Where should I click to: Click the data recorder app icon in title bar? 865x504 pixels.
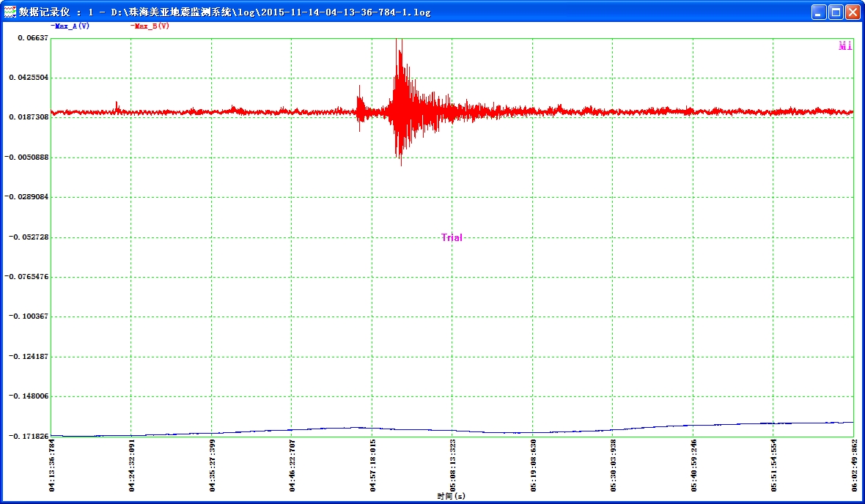pyautogui.click(x=10, y=12)
